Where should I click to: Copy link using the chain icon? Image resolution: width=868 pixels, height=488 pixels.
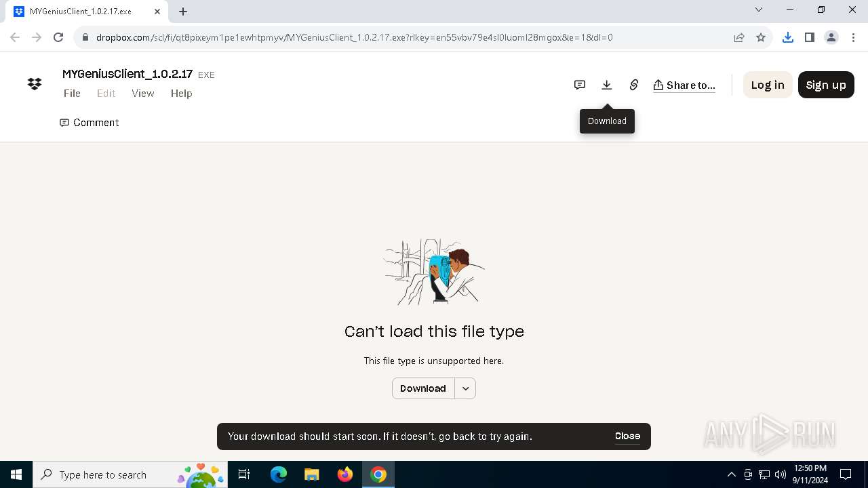click(634, 85)
